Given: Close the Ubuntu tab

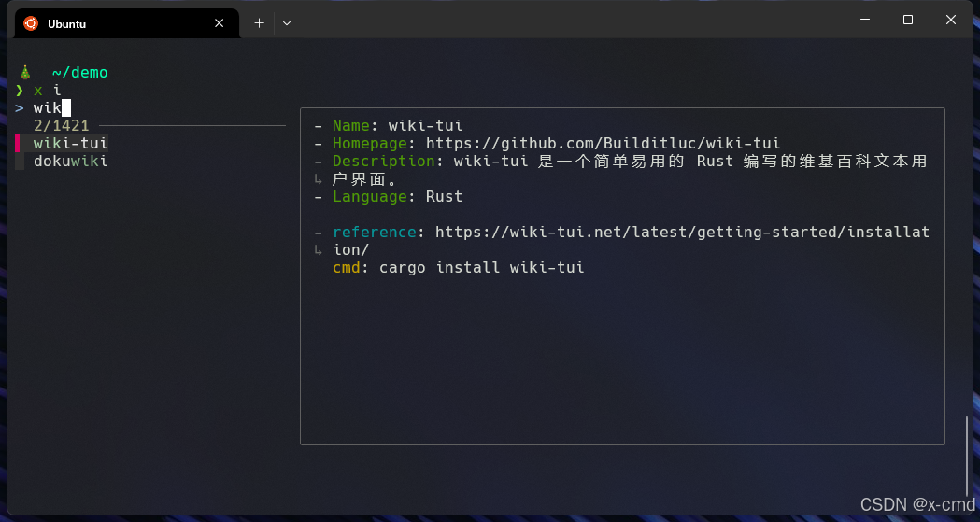Looking at the screenshot, I should (220, 23).
